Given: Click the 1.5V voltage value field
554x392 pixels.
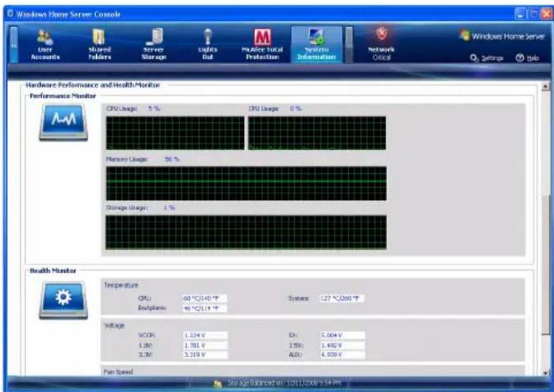Looking at the screenshot, I should (x=342, y=345).
